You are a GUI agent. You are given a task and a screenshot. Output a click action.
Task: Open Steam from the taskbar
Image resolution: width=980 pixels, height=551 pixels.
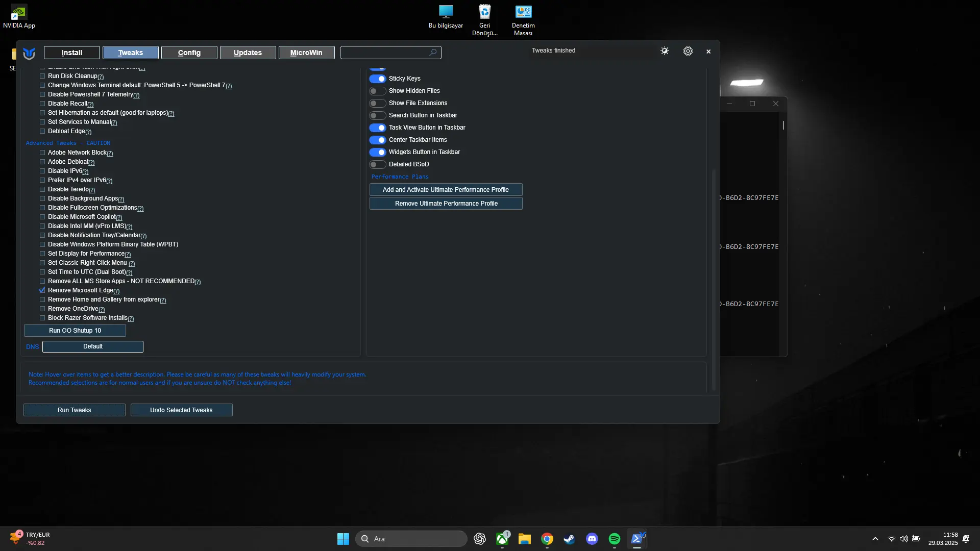pyautogui.click(x=569, y=539)
